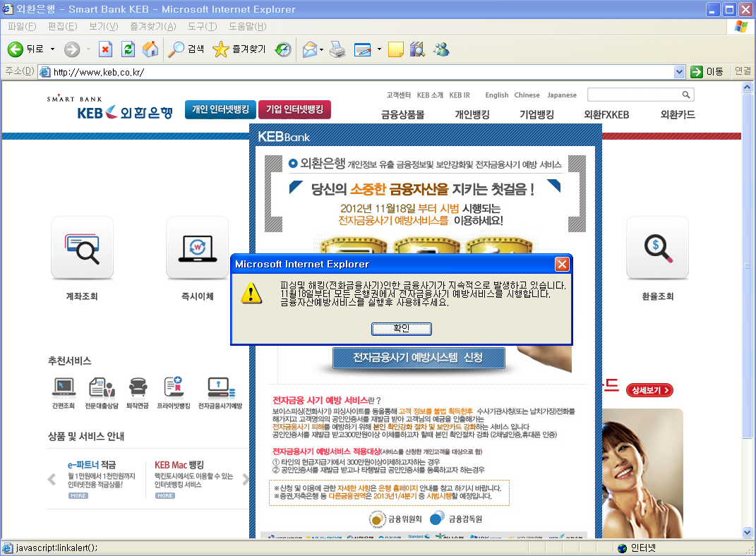Open 간편조회 quick inquiry icon
The image size is (756, 556).
point(64,387)
